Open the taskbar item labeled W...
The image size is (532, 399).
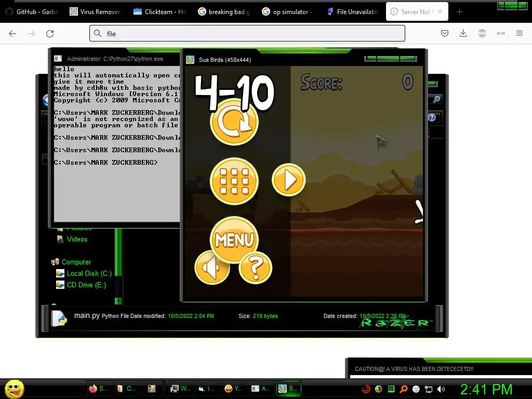click(x=180, y=389)
